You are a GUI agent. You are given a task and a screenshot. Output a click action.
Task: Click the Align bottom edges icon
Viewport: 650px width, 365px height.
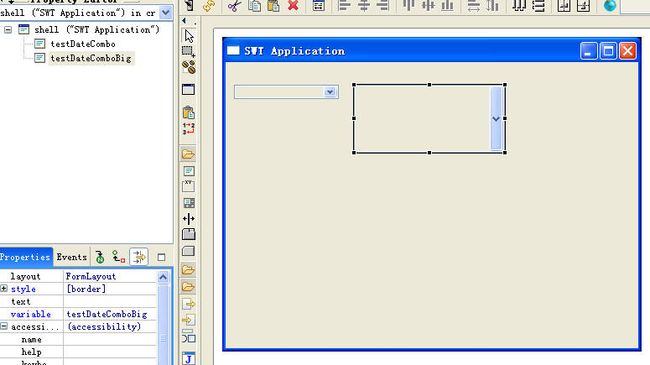click(x=447, y=6)
